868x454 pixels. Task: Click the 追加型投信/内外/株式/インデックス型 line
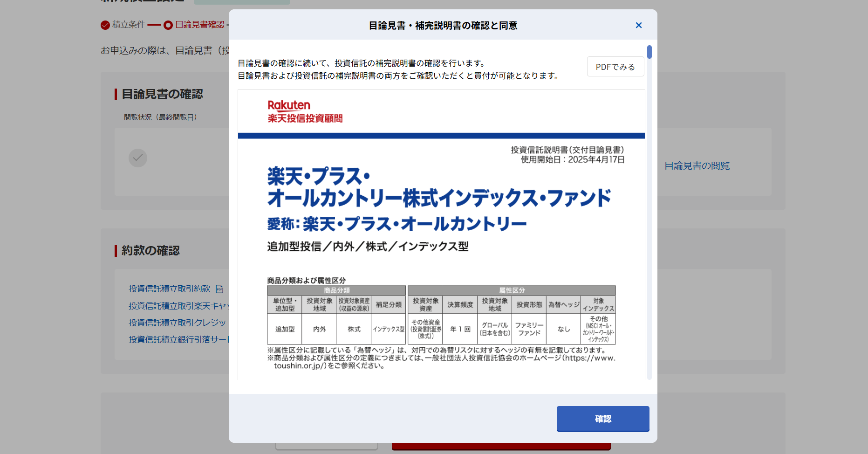[x=368, y=247]
